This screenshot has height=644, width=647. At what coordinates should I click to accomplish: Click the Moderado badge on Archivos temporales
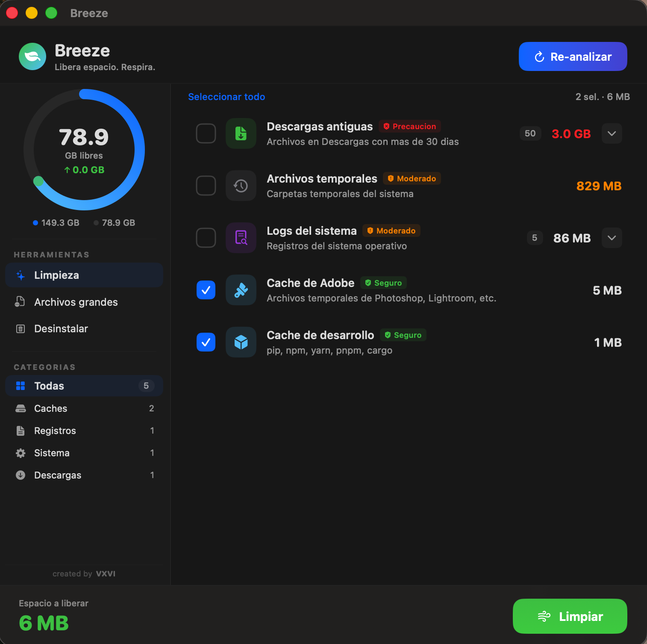pyautogui.click(x=412, y=179)
